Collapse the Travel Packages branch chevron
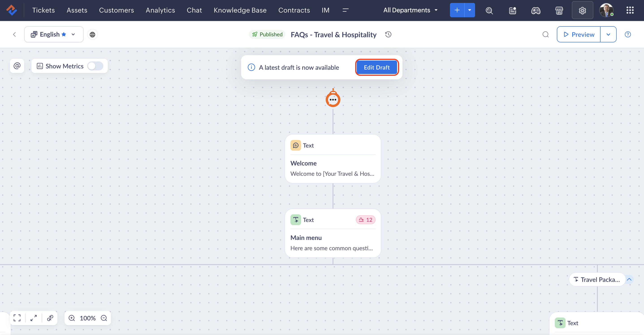 [x=629, y=279]
